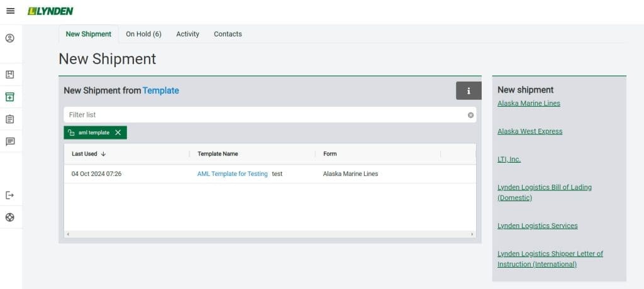
Task: Click the Template heading link
Action: [160, 90]
